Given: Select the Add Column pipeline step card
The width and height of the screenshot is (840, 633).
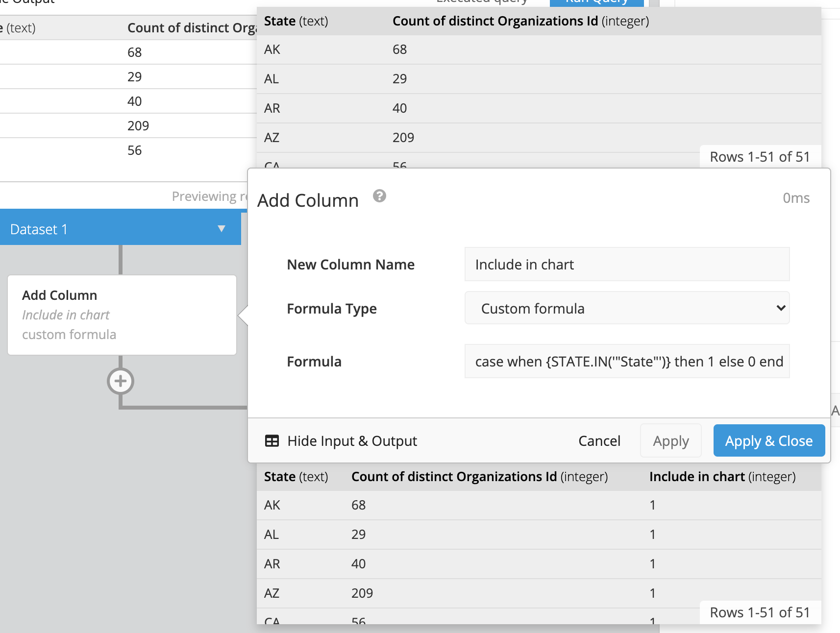Looking at the screenshot, I should point(122,315).
